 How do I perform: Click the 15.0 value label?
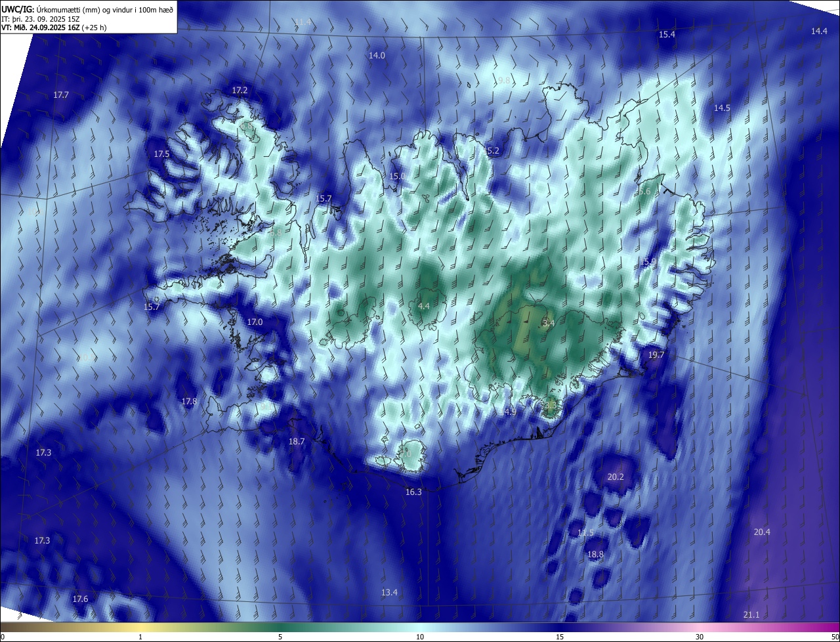[x=397, y=176]
